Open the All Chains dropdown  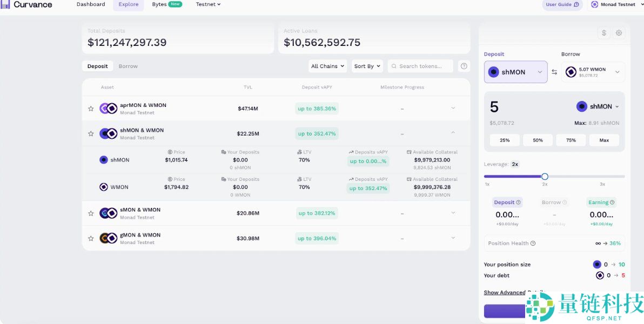point(327,66)
